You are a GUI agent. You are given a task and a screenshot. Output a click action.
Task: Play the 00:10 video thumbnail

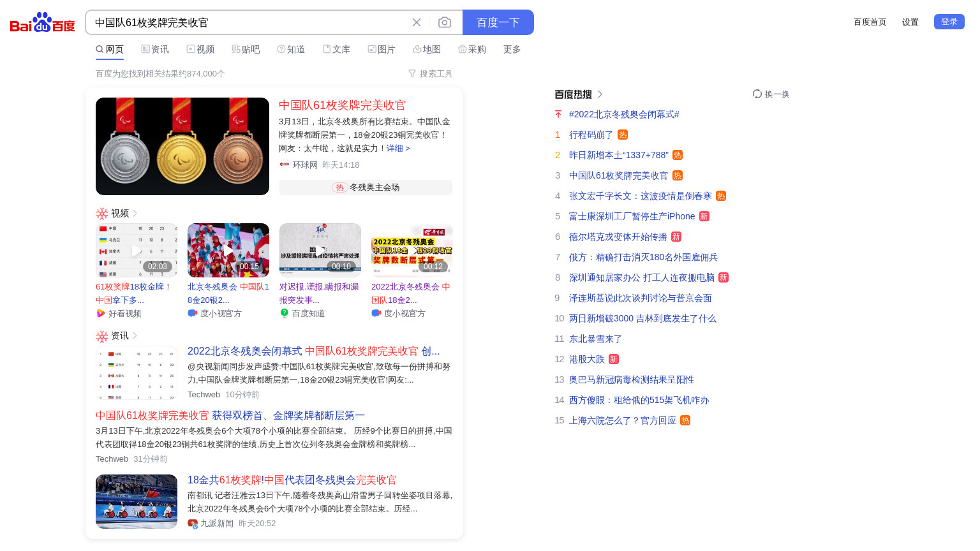[320, 250]
